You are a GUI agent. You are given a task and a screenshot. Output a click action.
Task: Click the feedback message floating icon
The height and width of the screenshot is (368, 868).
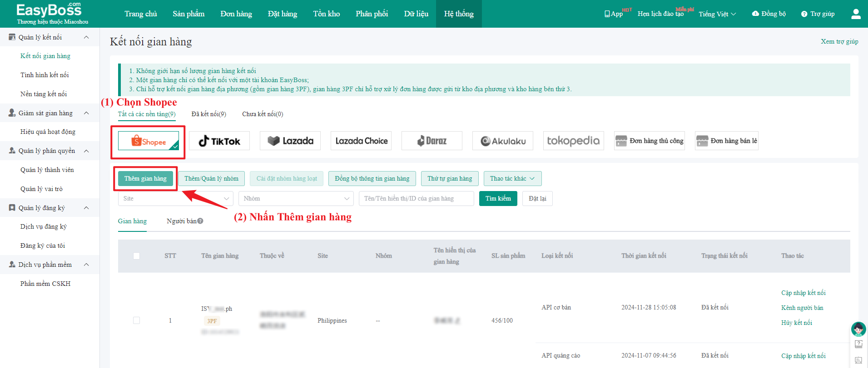(858, 360)
